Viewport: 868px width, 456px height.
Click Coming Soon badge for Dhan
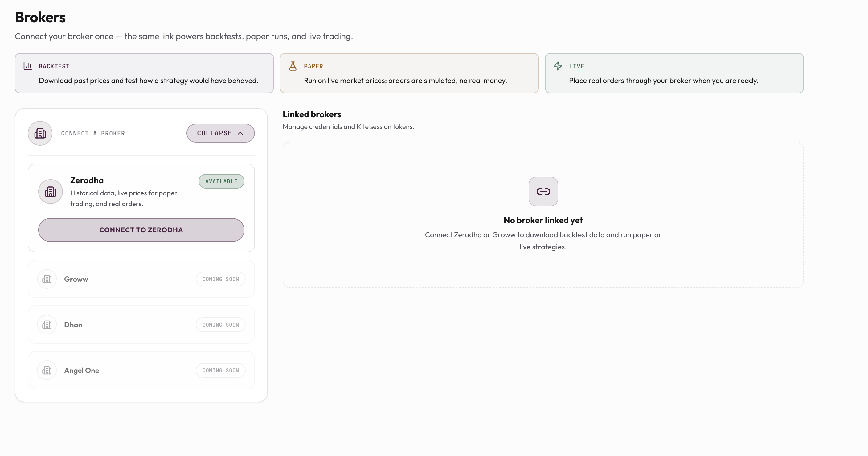pyautogui.click(x=221, y=325)
